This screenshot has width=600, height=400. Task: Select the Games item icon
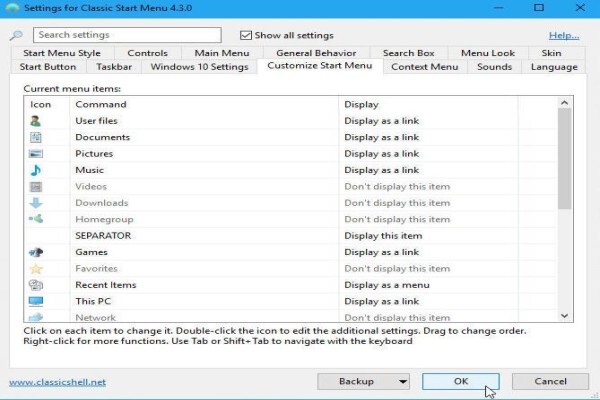pos(36,252)
